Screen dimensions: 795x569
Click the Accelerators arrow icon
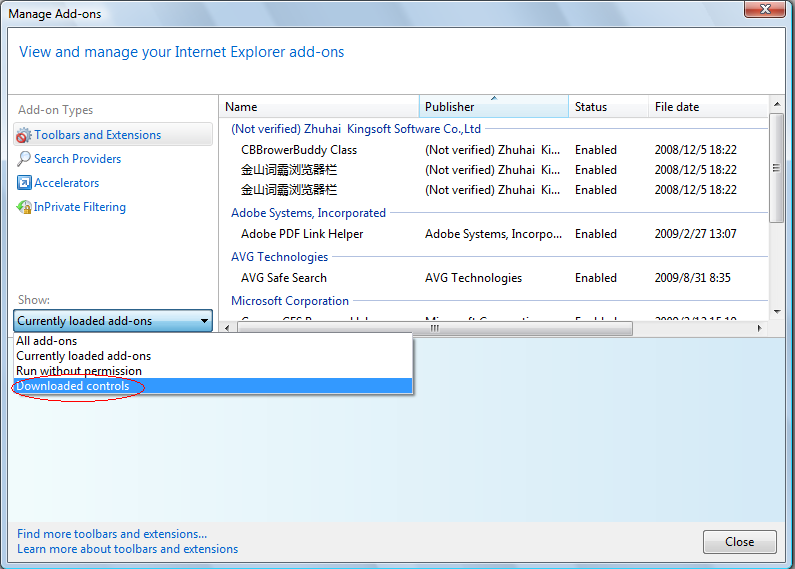24,183
